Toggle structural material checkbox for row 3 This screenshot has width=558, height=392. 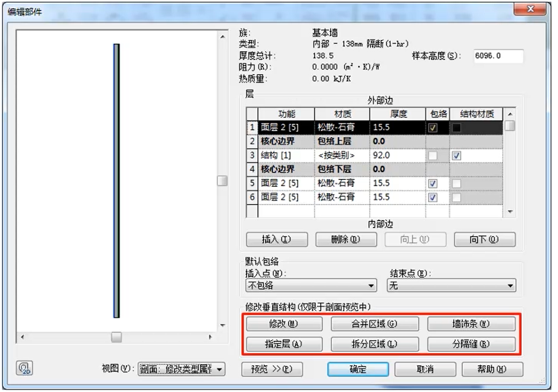click(456, 155)
